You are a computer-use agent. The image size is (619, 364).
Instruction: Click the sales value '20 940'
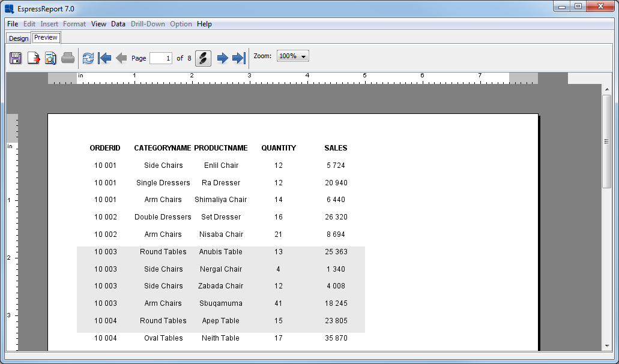(x=336, y=183)
